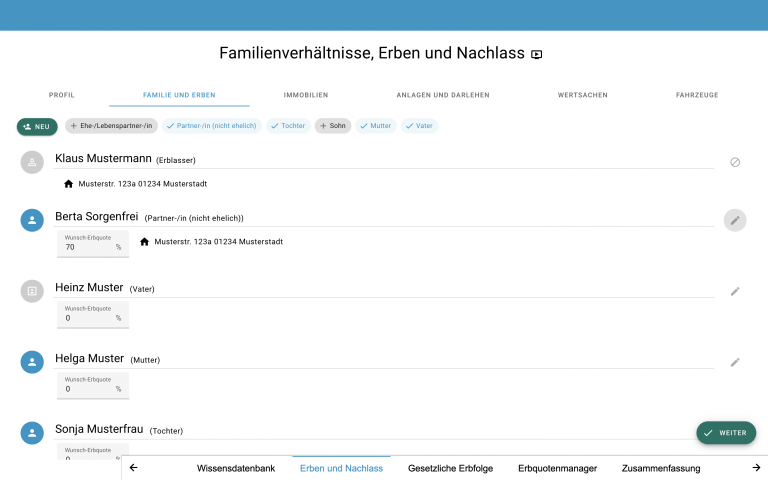Click Helga Muster's blue avatar icon
The height and width of the screenshot is (480, 768).
pos(32,362)
